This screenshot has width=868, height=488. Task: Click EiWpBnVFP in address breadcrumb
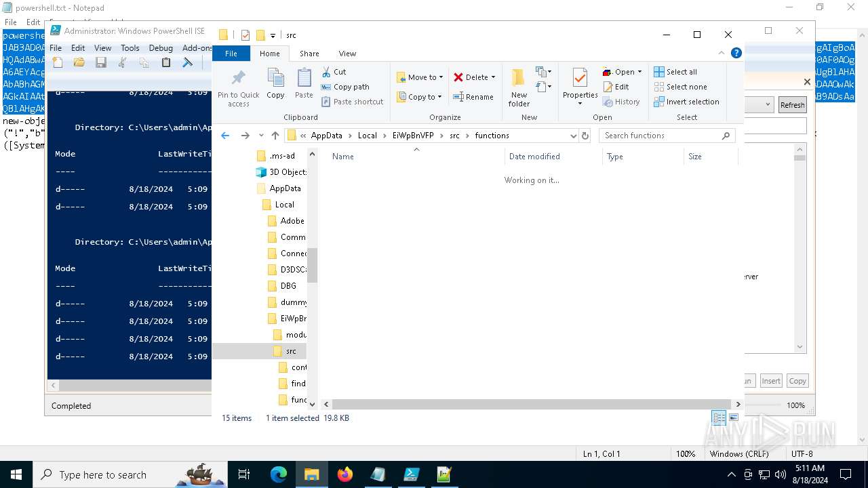412,136
